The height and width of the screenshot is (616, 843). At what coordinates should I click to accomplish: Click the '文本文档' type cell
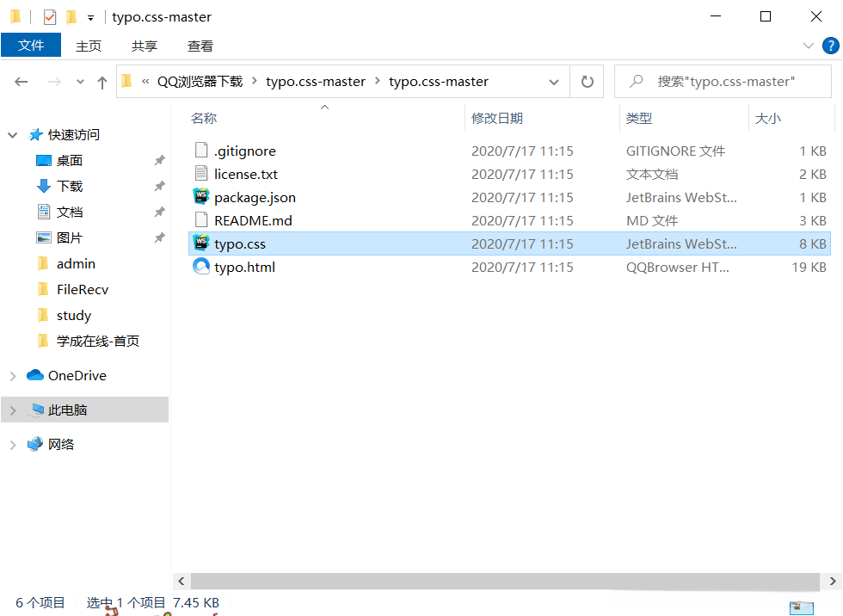coord(652,174)
